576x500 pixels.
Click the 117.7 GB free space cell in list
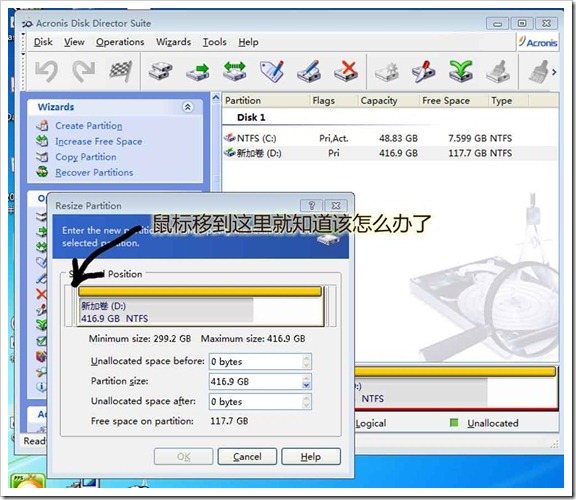[x=467, y=153]
